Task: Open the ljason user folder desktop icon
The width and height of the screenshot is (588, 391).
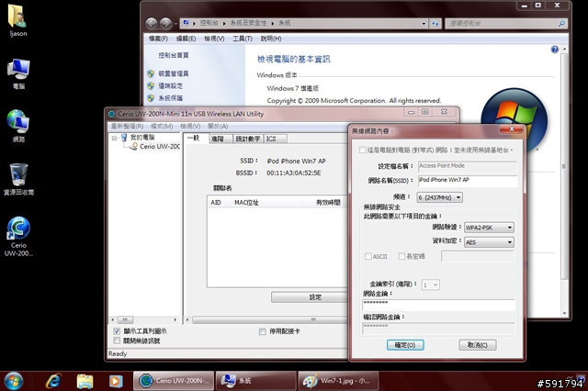Action: [x=17, y=20]
